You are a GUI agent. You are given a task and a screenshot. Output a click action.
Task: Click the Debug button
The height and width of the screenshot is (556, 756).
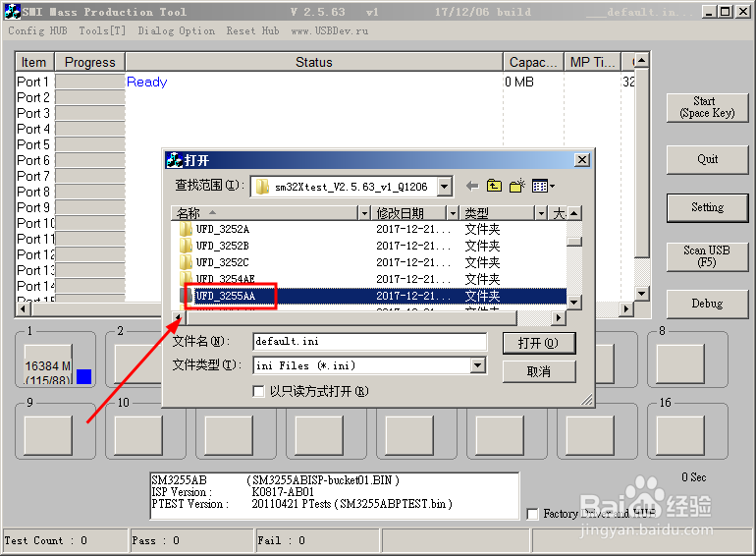click(707, 304)
